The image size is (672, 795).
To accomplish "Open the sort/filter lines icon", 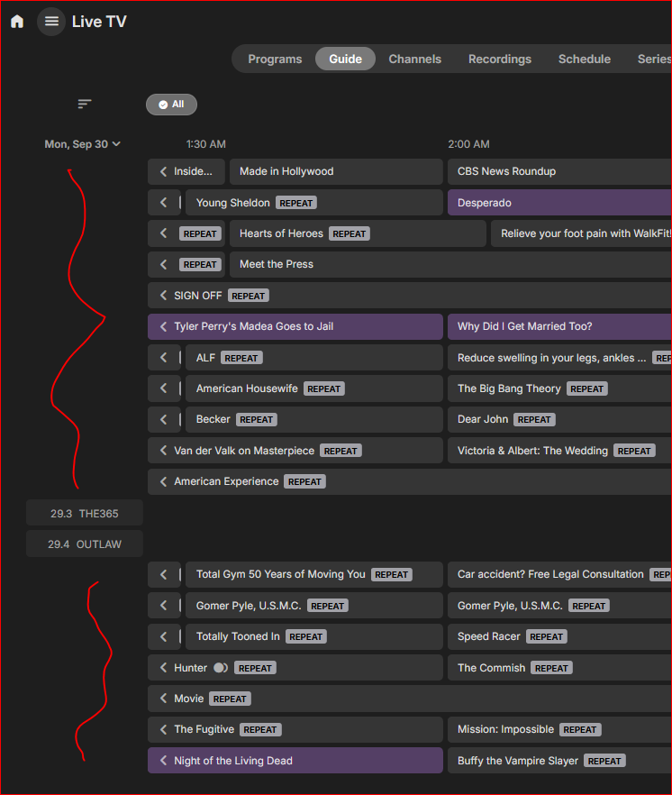I will point(85,104).
